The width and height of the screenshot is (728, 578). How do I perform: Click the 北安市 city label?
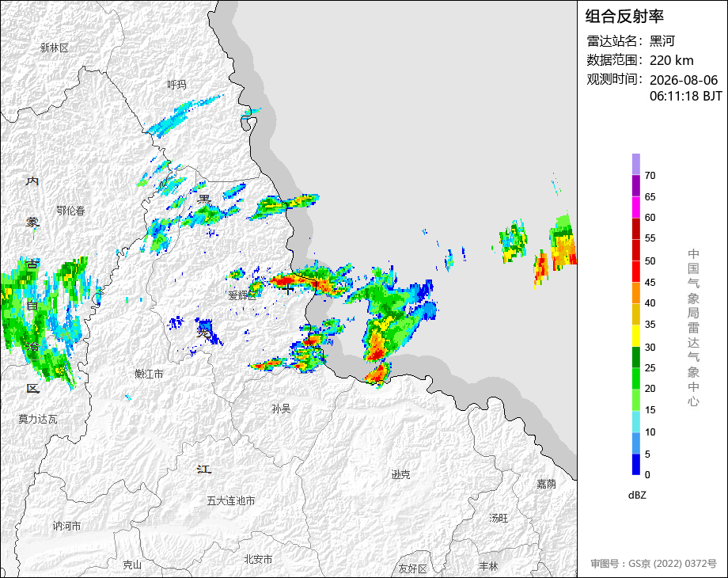(x=258, y=560)
